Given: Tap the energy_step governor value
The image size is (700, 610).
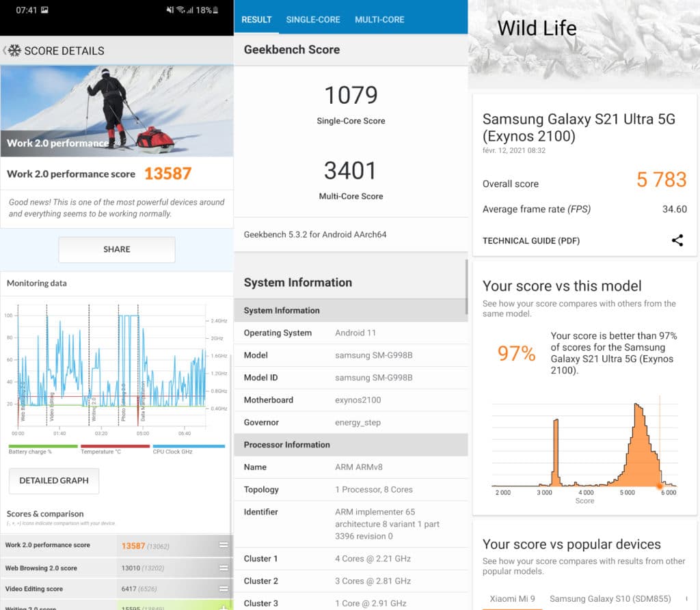Looking at the screenshot, I should pyautogui.click(x=358, y=423).
